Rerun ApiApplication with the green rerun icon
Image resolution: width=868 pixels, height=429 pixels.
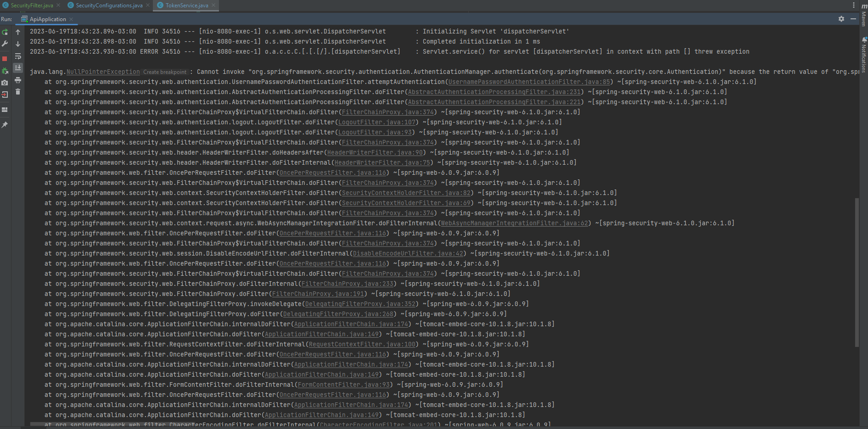click(x=5, y=32)
